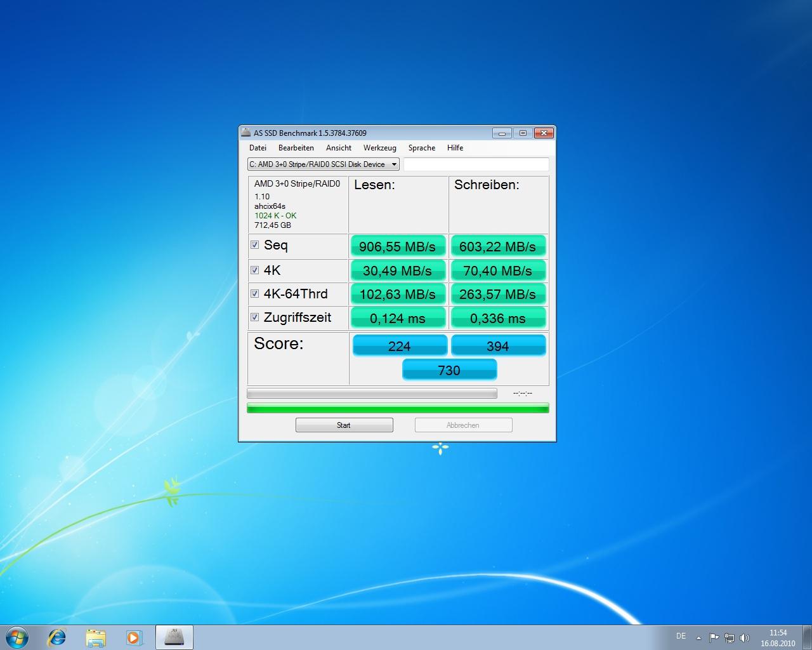Uncheck the 4K test checkbox
812x650 pixels.
[x=254, y=270]
